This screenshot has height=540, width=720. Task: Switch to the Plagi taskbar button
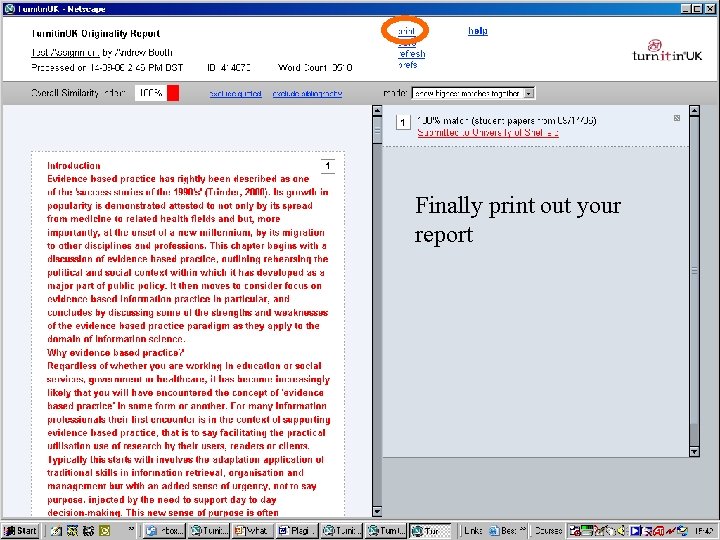(x=297, y=531)
